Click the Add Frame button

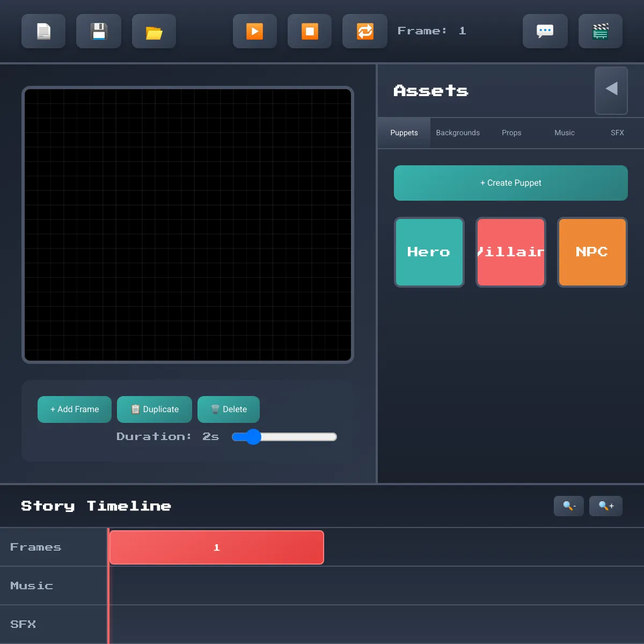75,409
